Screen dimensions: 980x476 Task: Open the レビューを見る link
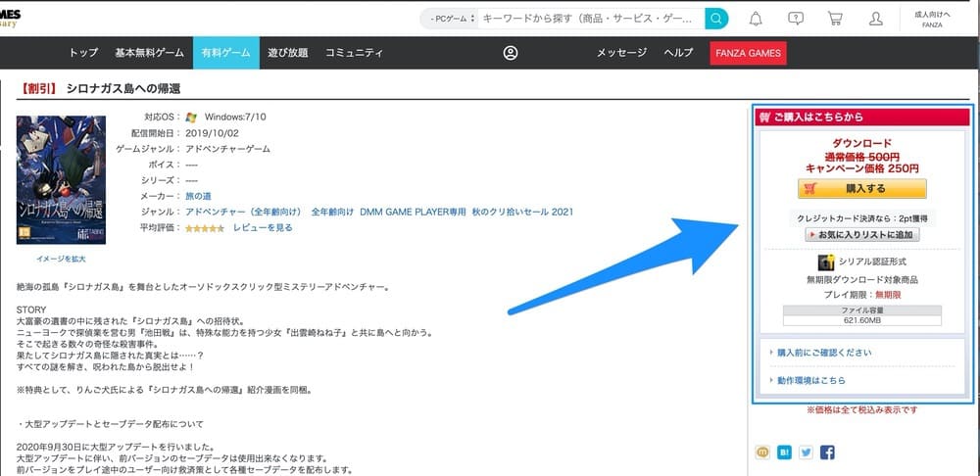coord(263,227)
